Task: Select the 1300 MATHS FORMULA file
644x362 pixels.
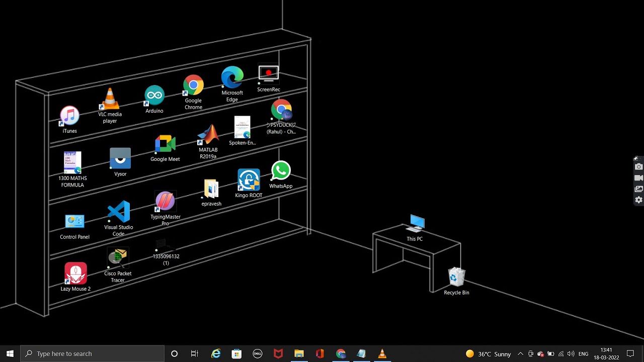Action: click(72, 169)
